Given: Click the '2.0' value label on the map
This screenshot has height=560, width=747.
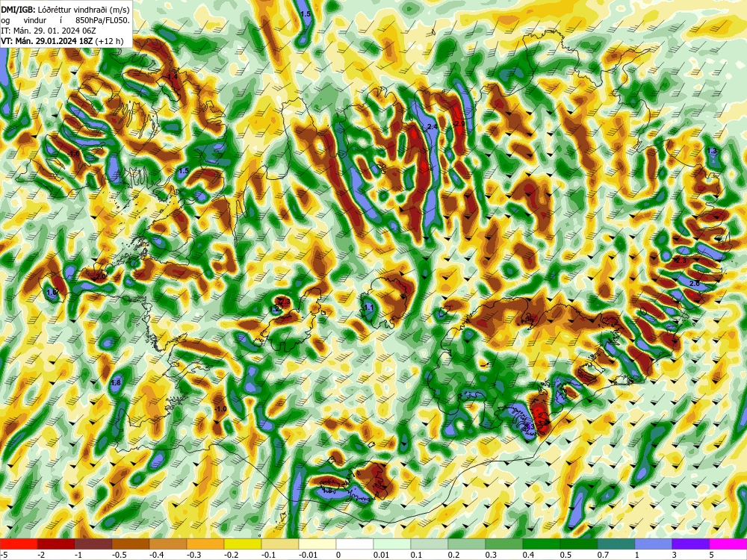Looking at the screenshot, I should [695, 283].
